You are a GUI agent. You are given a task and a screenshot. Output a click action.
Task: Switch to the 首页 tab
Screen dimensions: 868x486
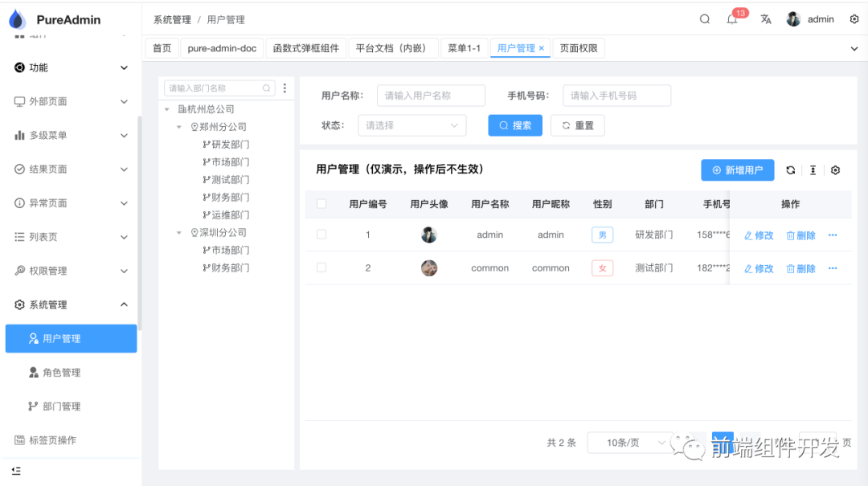(161, 47)
